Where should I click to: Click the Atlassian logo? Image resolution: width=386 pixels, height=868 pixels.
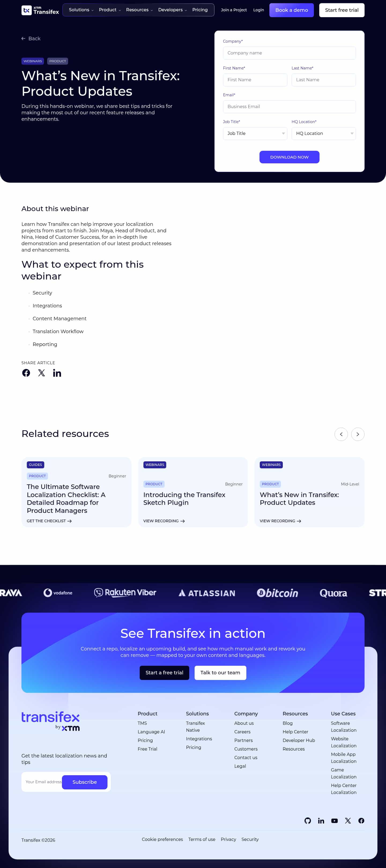[206, 593]
